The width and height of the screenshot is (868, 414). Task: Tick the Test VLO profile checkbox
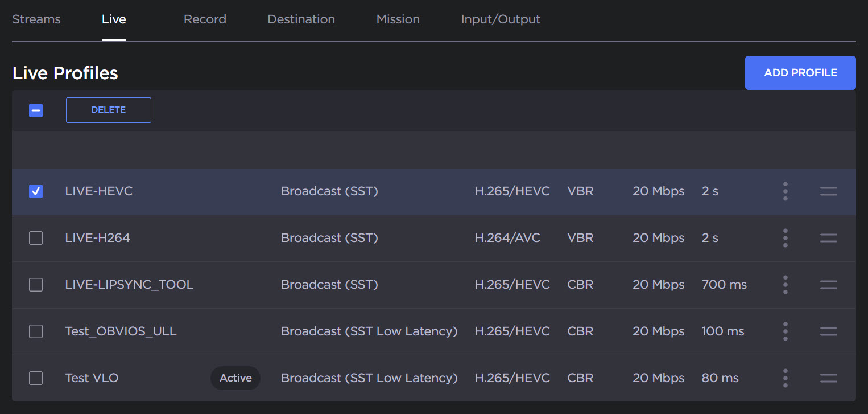[x=36, y=378]
